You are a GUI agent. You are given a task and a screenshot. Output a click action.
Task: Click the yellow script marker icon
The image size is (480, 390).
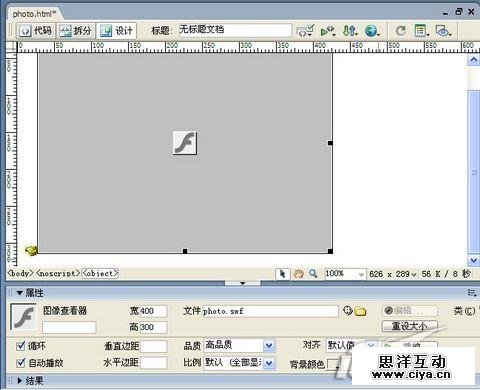click(31, 250)
